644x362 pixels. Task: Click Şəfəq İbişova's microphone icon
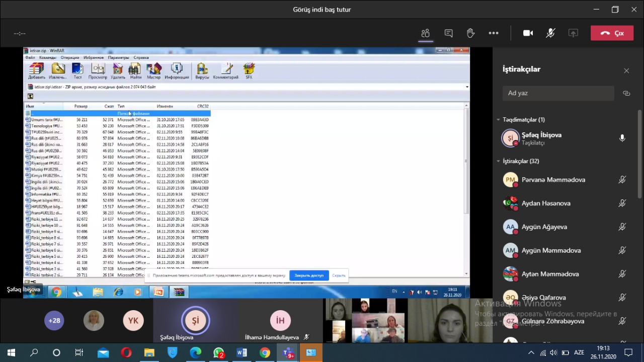point(622,138)
